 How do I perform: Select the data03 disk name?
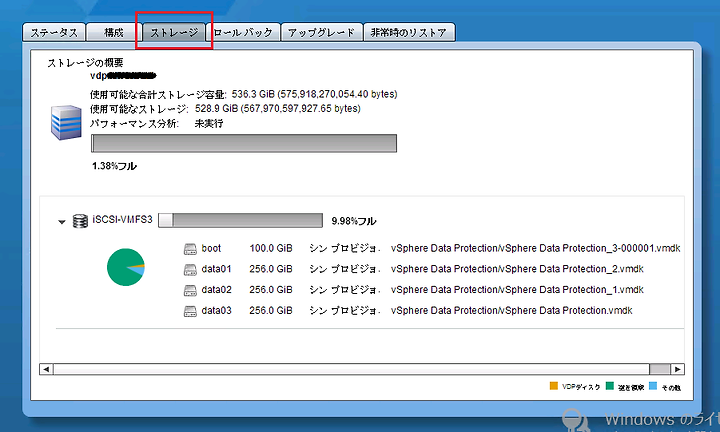(216, 311)
